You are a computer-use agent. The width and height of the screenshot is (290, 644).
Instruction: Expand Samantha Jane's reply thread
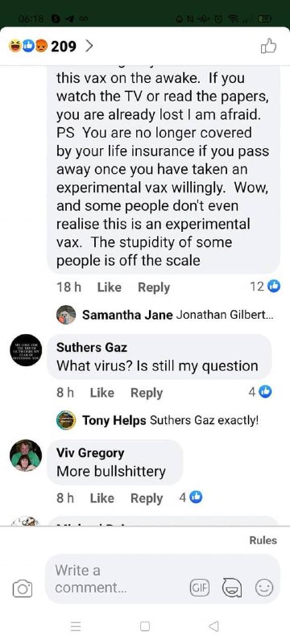165,315
